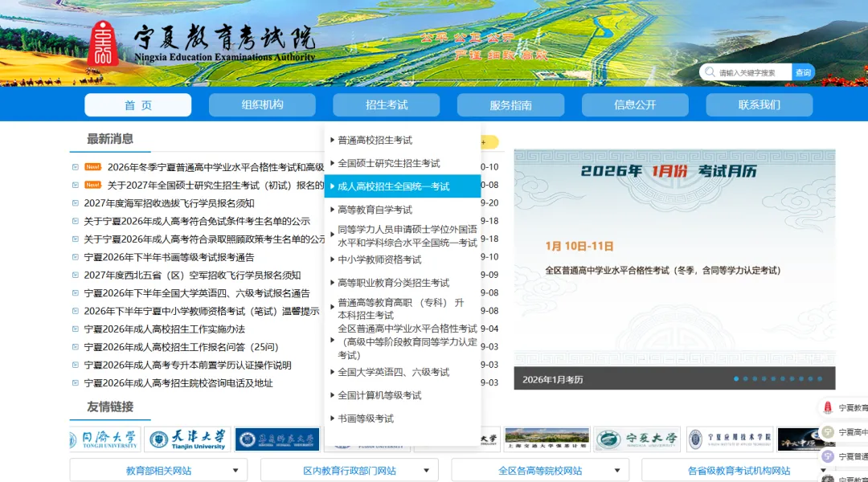Click the 查询 search button
The image size is (868, 482).
click(803, 72)
